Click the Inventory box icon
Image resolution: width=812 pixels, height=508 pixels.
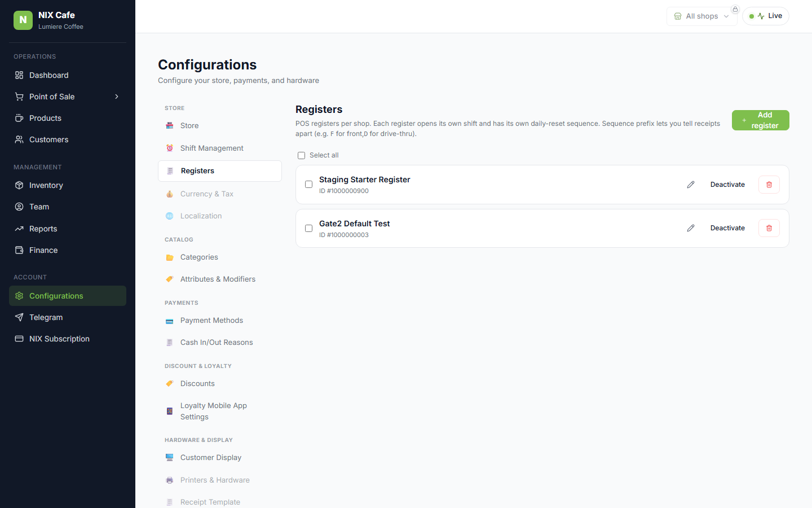coord(19,185)
